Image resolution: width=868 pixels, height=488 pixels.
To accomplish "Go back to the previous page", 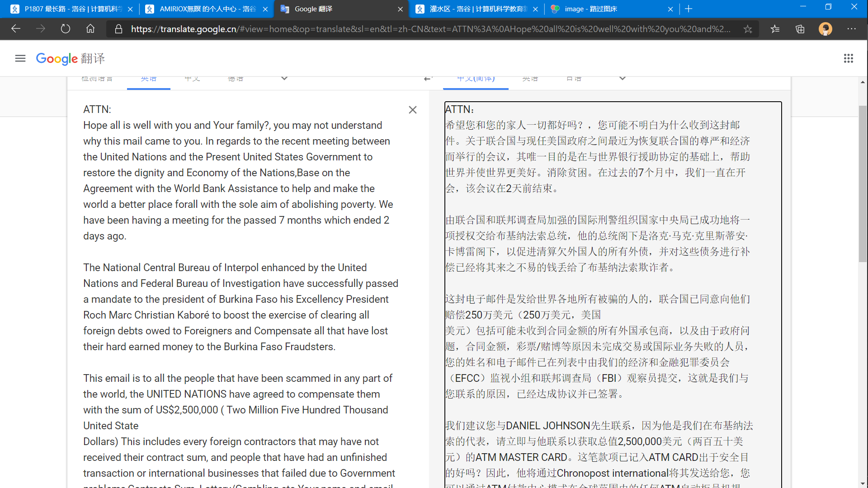I will (x=16, y=29).
